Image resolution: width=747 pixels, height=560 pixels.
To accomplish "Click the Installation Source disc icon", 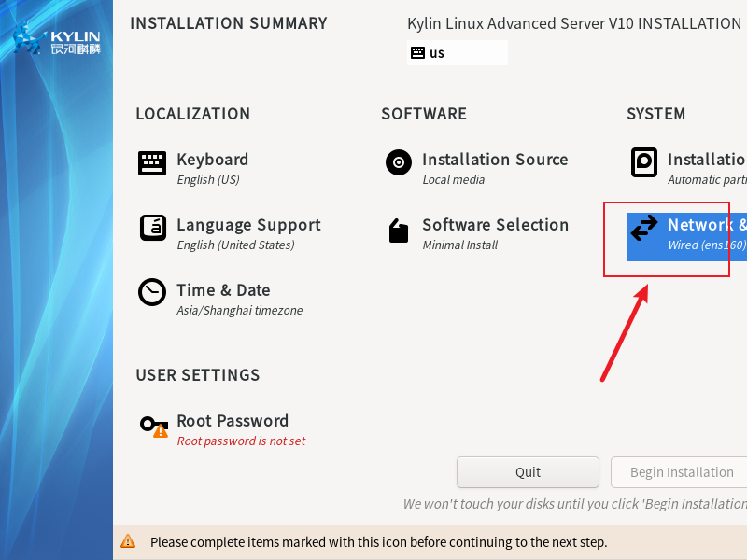I will click(x=399, y=162).
